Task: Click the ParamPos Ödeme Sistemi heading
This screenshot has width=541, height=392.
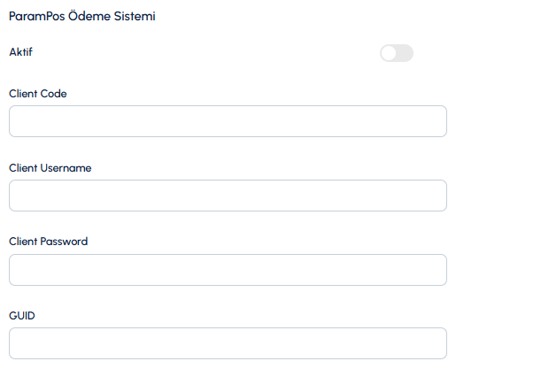Action: pos(82,17)
